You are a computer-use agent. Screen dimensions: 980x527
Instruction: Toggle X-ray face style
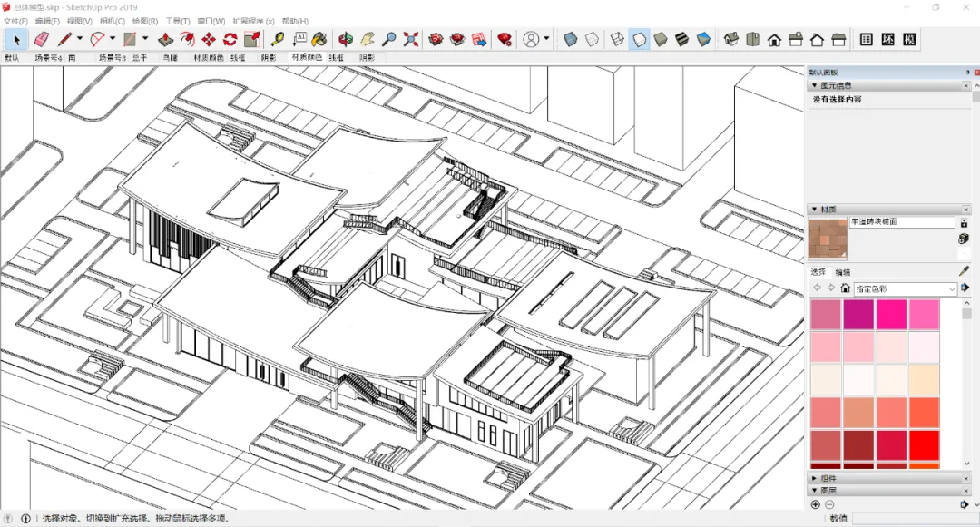(570, 39)
